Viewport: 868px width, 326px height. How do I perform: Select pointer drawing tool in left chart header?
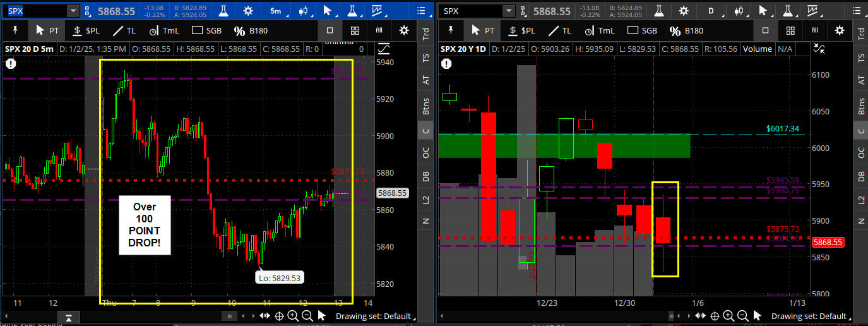coord(328,11)
